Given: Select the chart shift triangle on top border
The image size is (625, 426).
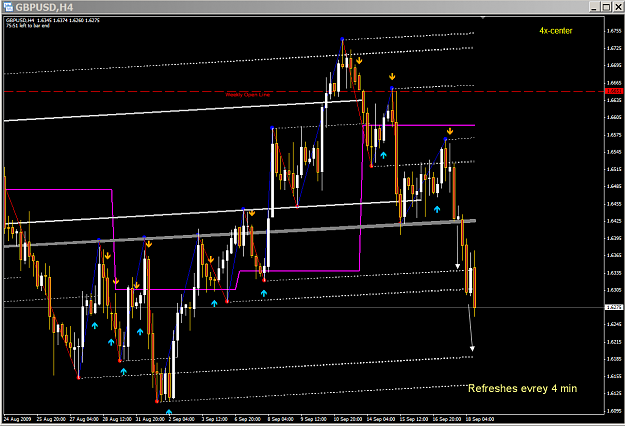Looking at the screenshot, I should point(483,18).
